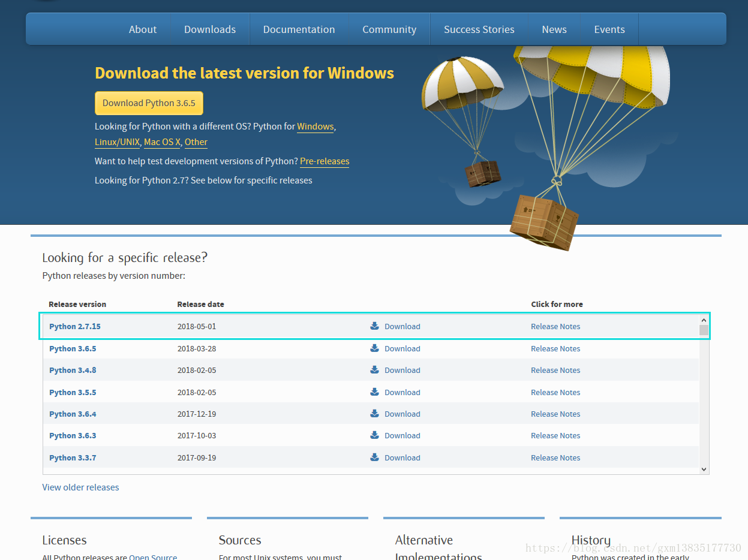
Task: Open Python 2.7.15 release page
Action: coord(75,326)
